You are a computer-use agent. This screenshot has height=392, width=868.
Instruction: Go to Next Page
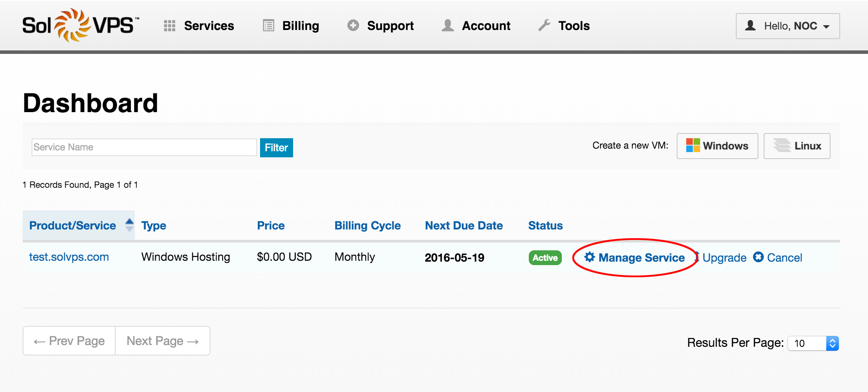coord(163,341)
